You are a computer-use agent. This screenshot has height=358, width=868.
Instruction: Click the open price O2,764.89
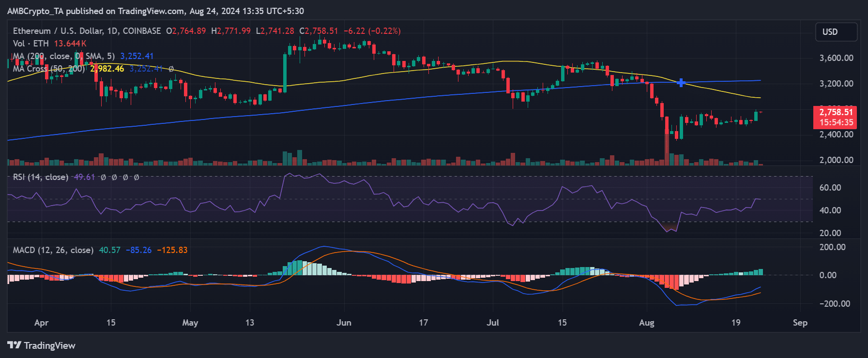[x=186, y=31]
